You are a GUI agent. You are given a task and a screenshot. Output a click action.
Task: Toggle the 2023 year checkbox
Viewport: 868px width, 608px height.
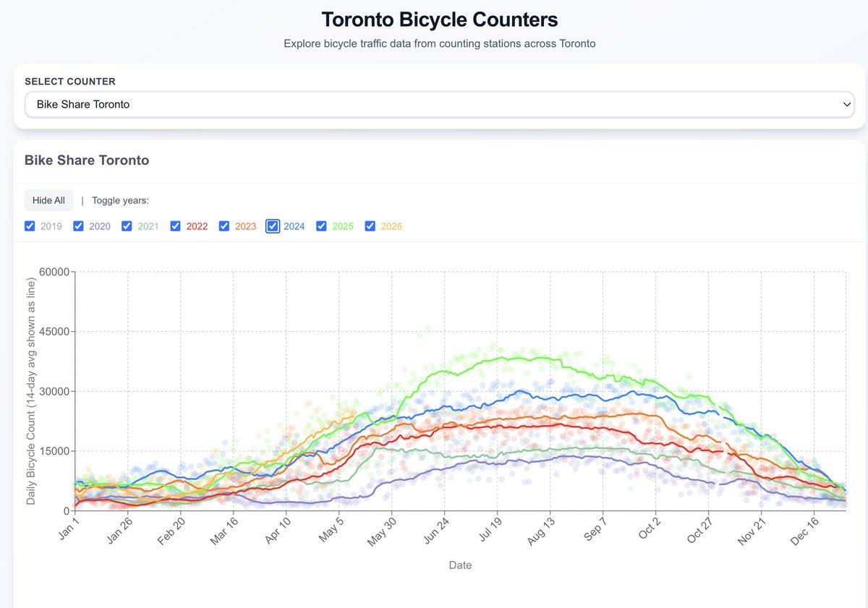(224, 226)
